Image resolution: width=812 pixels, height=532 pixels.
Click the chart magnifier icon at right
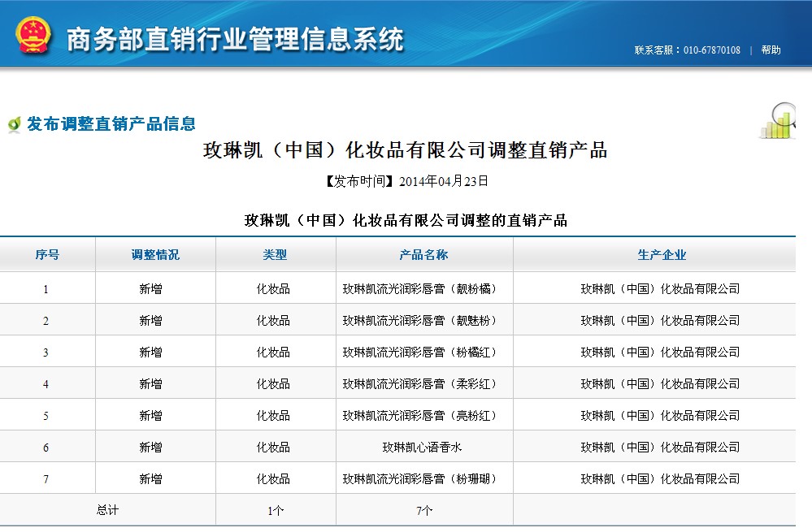[x=778, y=121]
